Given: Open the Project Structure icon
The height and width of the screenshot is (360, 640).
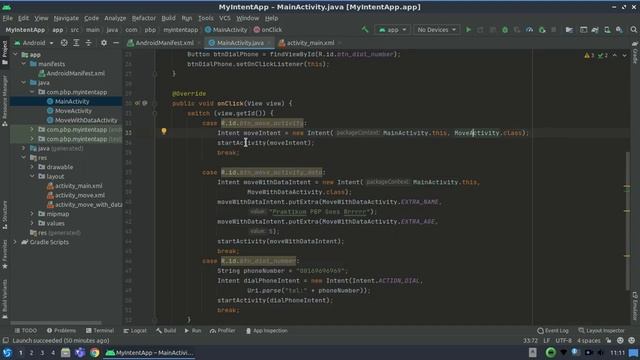Looking at the screenshot, I should click(569, 30).
